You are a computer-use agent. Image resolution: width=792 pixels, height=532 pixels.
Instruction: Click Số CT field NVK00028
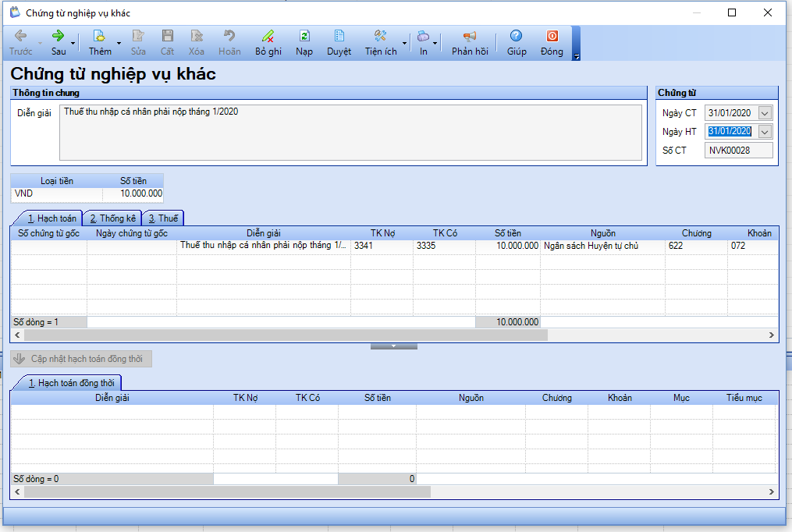click(738, 151)
